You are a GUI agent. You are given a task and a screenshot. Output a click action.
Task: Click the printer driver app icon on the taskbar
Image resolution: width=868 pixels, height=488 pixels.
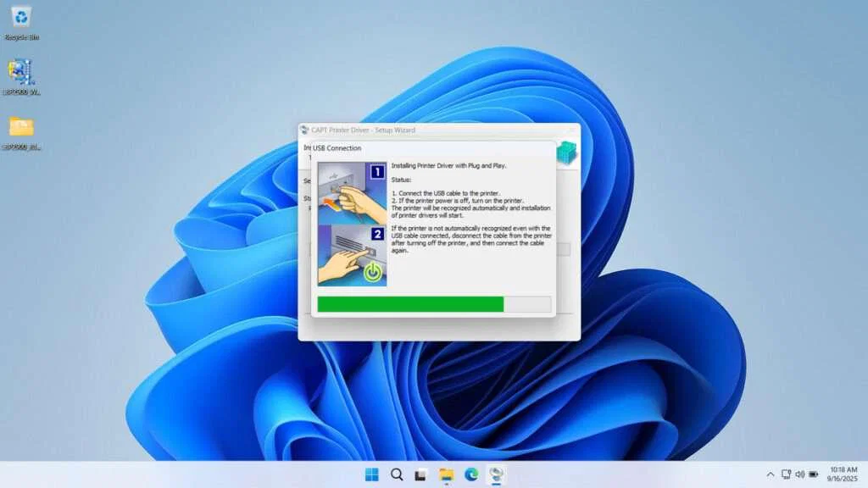pos(496,475)
